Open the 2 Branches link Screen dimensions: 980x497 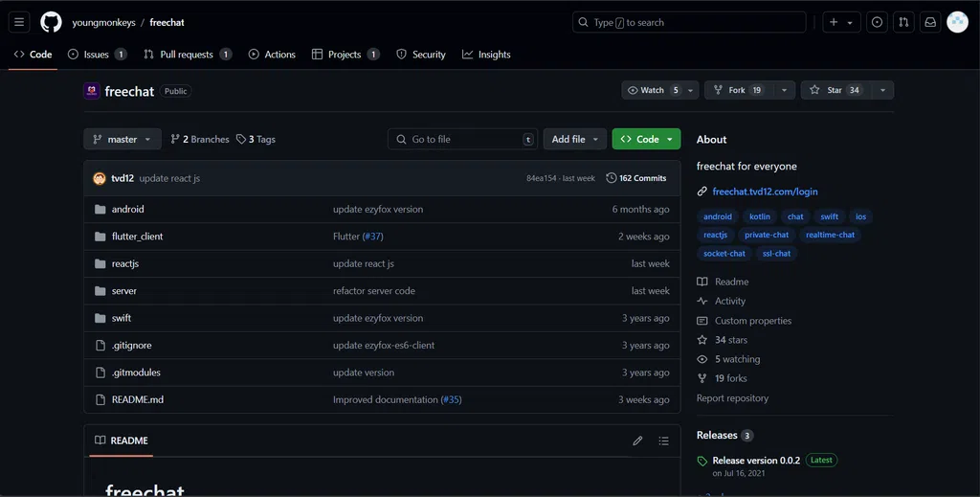click(x=200, y=140)
